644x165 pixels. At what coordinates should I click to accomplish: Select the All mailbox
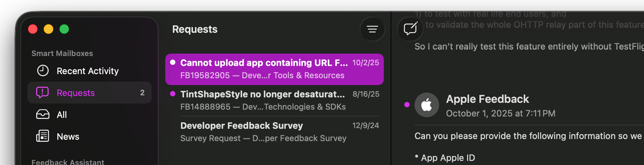pyautogui.click(x=62, y=115)
